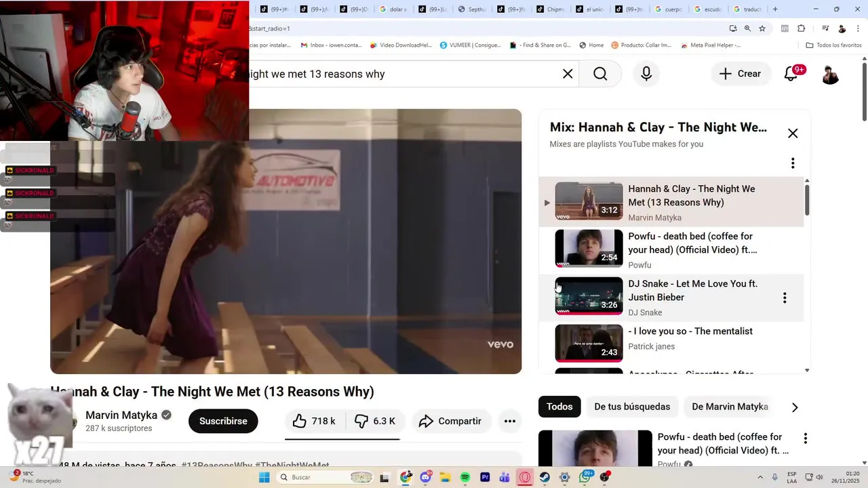Open the Video DownloadHelper bookmark
This screenshot has width=868, height=488.
pyautogui.click(x=401, y=45)
